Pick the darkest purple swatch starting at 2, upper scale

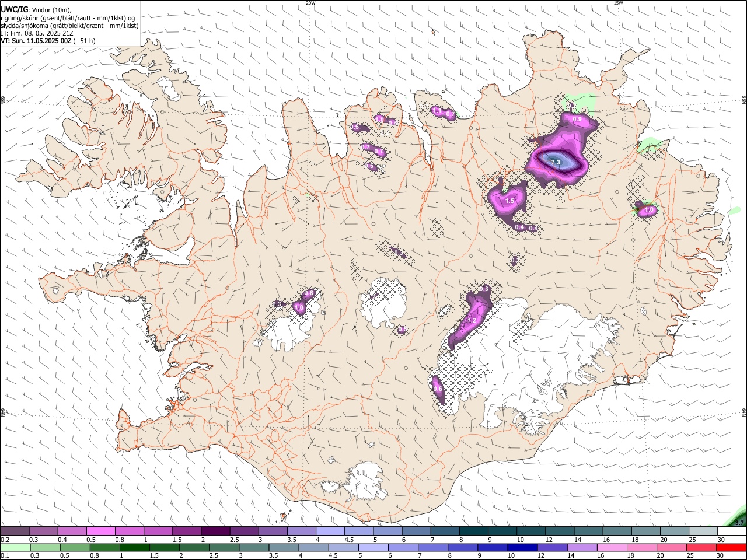click(x=215, y=531)
